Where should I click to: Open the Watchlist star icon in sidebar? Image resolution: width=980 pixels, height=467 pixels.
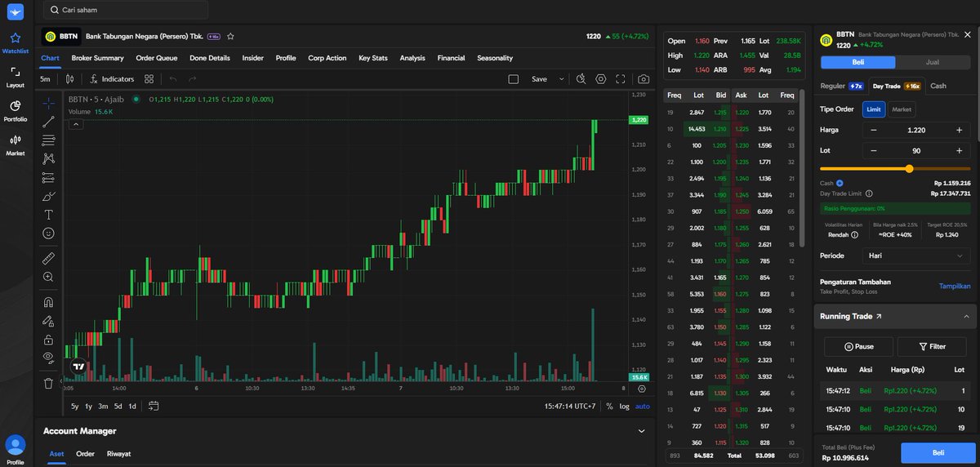pos(15,42)
